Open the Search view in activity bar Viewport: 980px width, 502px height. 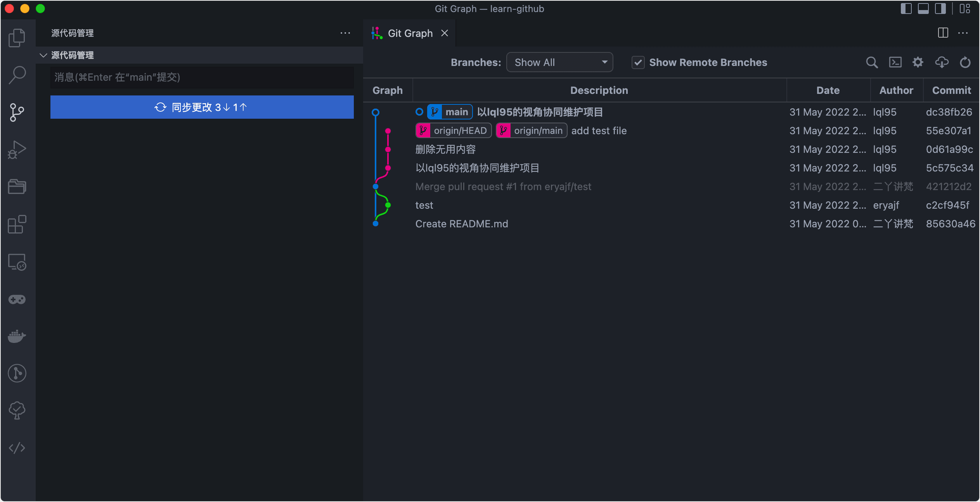(17, 75)
